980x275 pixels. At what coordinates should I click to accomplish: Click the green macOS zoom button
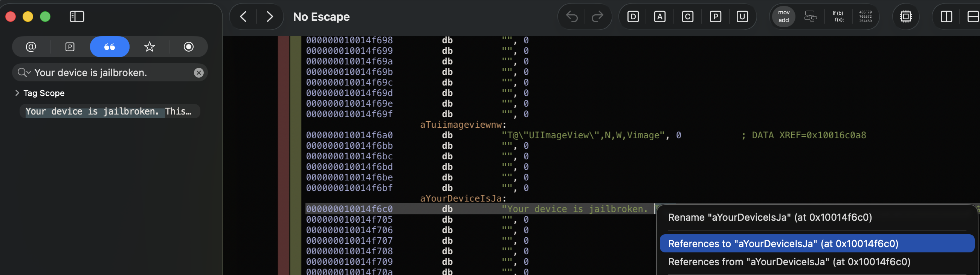click(x=45, y=17)
